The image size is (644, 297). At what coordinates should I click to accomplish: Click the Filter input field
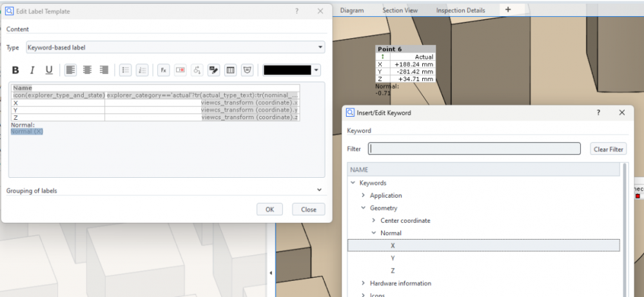pos(474,148)
